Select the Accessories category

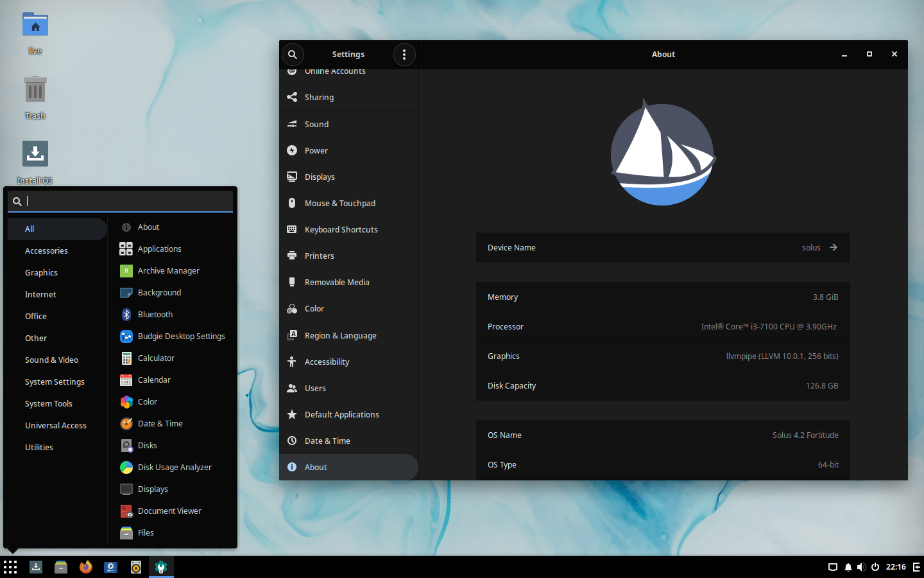click(57, 251)
